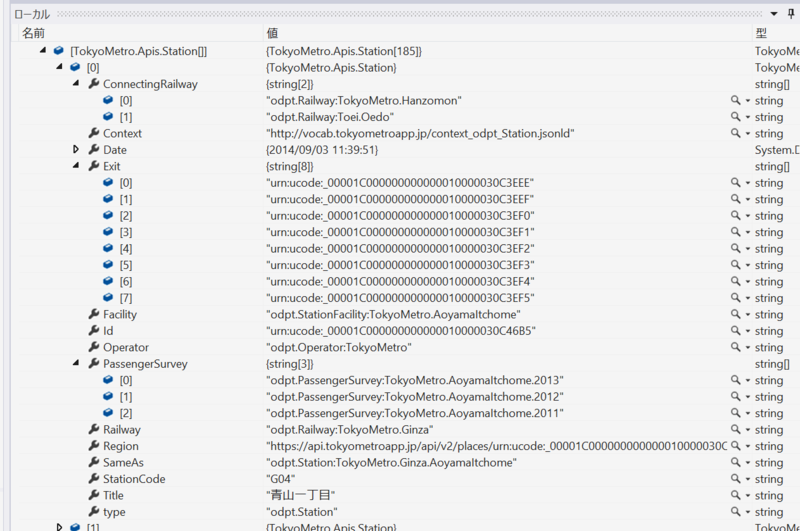The height and width of the screenshot is (531, 800).
Task: Open the visualizer magnifier on the Id row
Action: tap(735, 331)
